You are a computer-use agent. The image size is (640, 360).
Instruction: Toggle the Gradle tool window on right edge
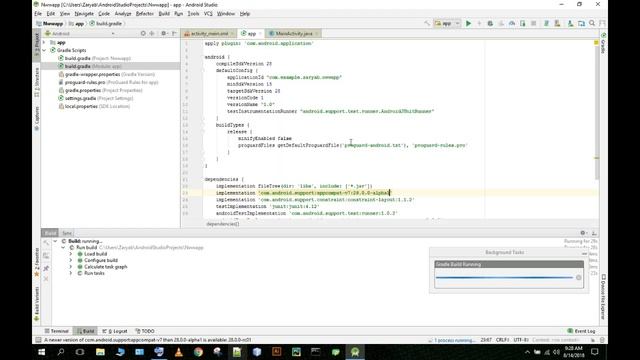[x=603, y=43]
